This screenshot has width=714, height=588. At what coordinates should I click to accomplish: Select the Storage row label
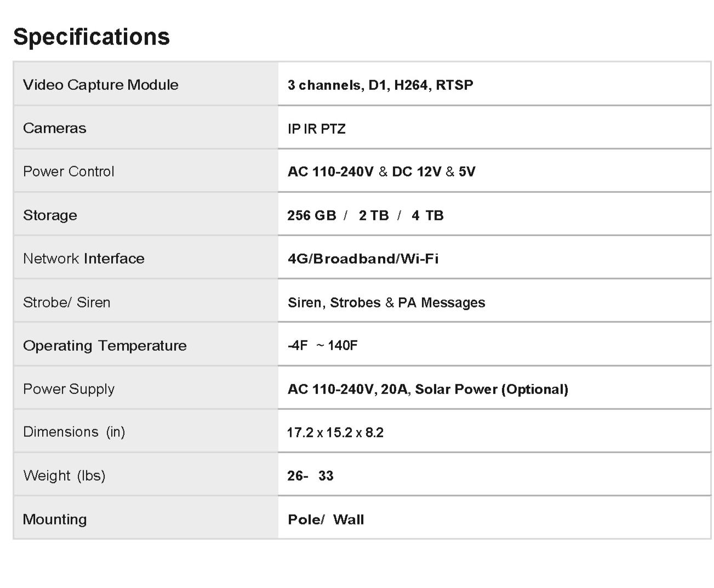[x=50, y=215]
